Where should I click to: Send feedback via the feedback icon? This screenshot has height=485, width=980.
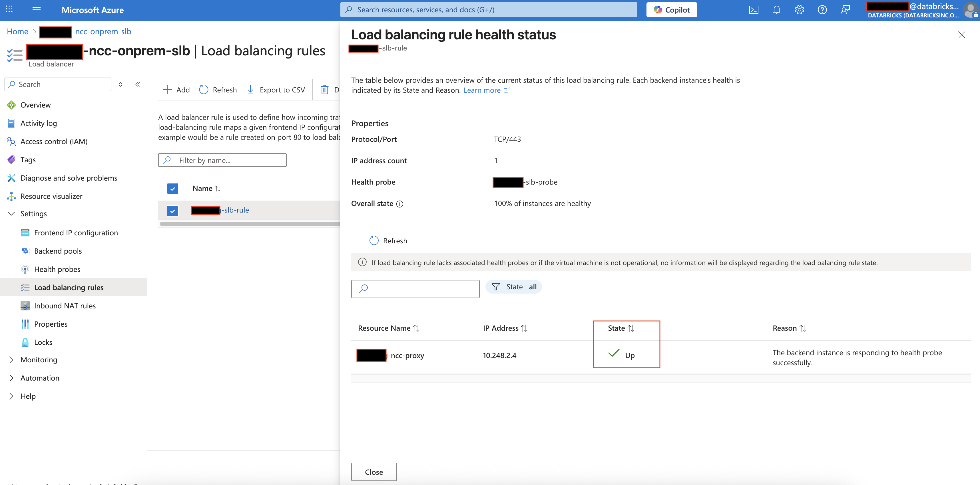click(845, 9)
